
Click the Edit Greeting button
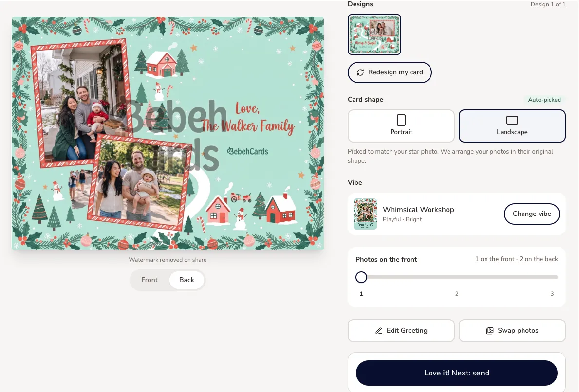[401, 331]
